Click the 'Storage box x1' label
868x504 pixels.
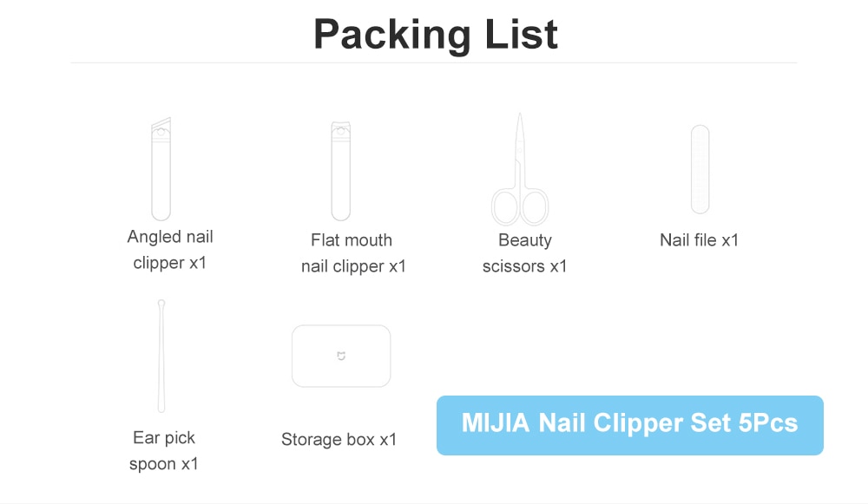pos(339,439)
